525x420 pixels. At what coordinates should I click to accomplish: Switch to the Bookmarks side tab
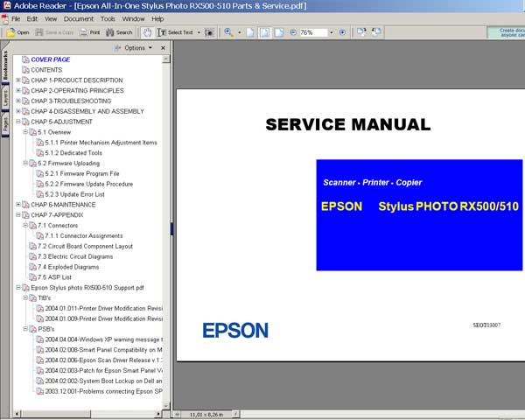(5, 65)
